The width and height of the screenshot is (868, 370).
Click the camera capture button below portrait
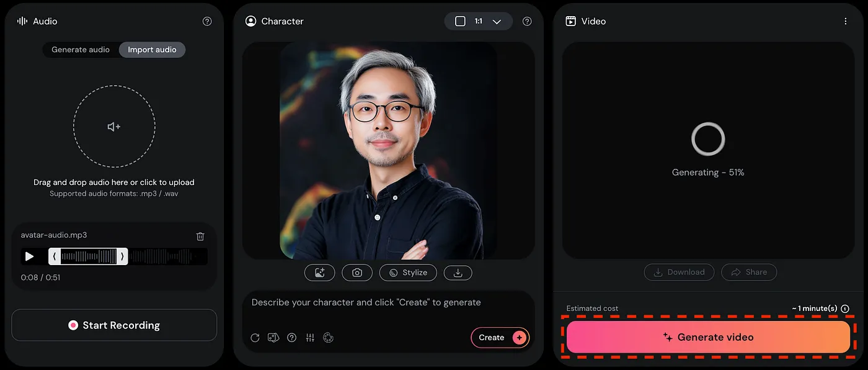click(x=357, y=273)
